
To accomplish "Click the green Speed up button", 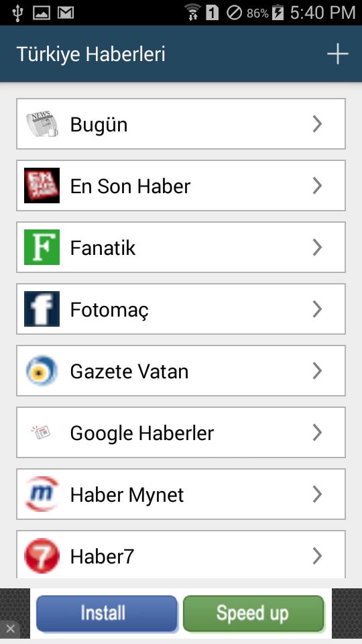I will [x=253, y=614].
